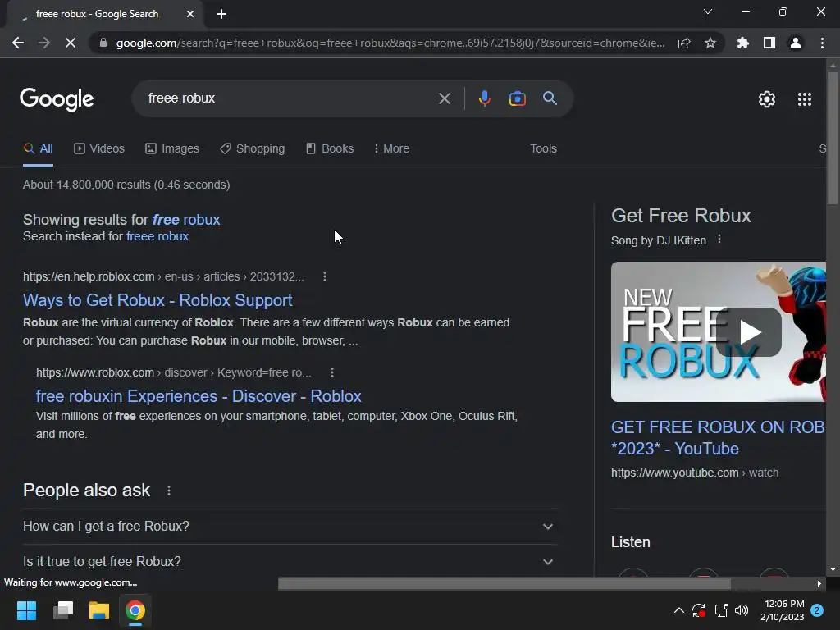
Task: Click the forward navigation arrow
Action: (44, 43)
